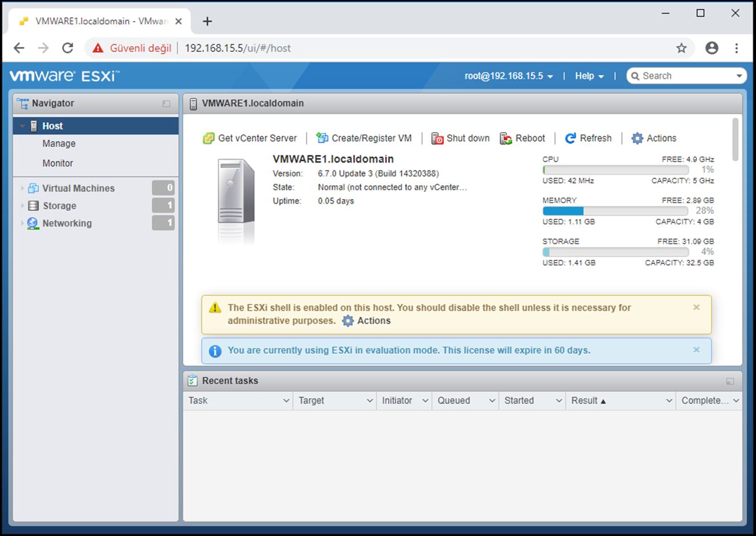Screen dimensions: 756x536
Task: Reload the browser page
Action: [68, 48]
